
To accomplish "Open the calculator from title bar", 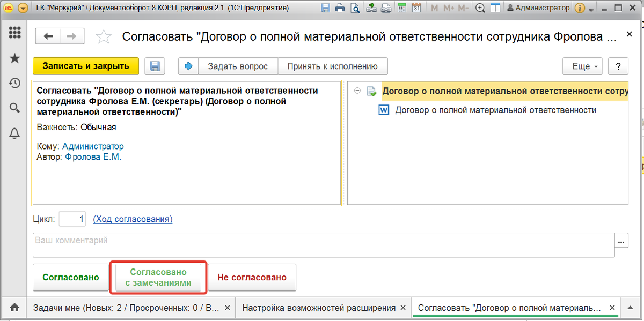I will pyautogui.click(x=401, y=8).
